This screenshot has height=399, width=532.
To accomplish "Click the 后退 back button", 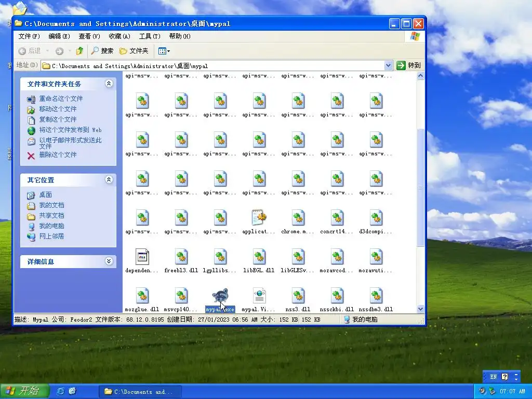I will coord(30,51).
